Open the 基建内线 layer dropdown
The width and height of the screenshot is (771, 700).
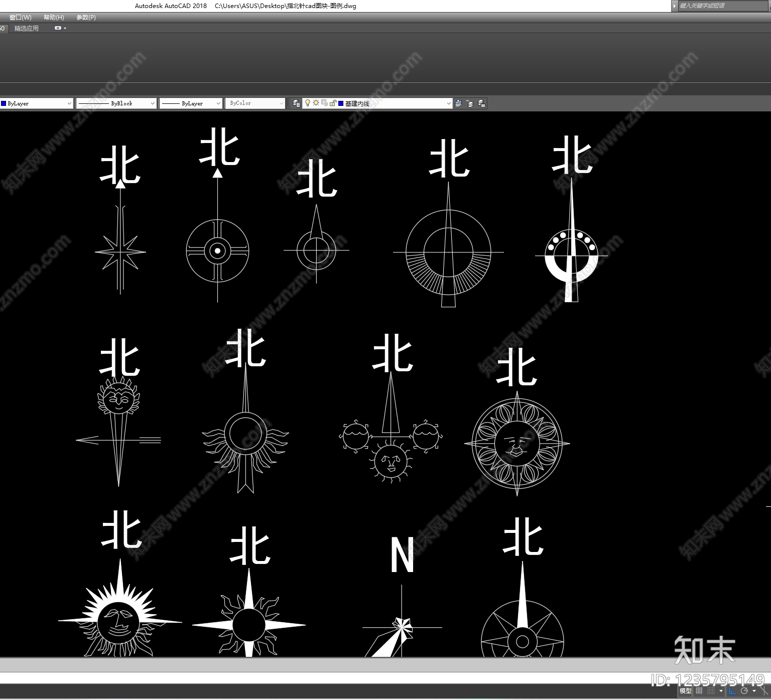point(377,103)
